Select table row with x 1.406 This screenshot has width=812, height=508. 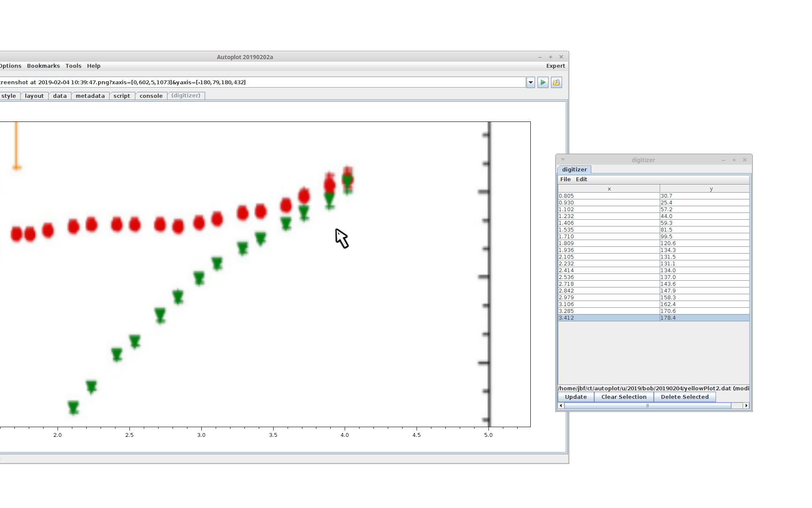click(654, 223)
